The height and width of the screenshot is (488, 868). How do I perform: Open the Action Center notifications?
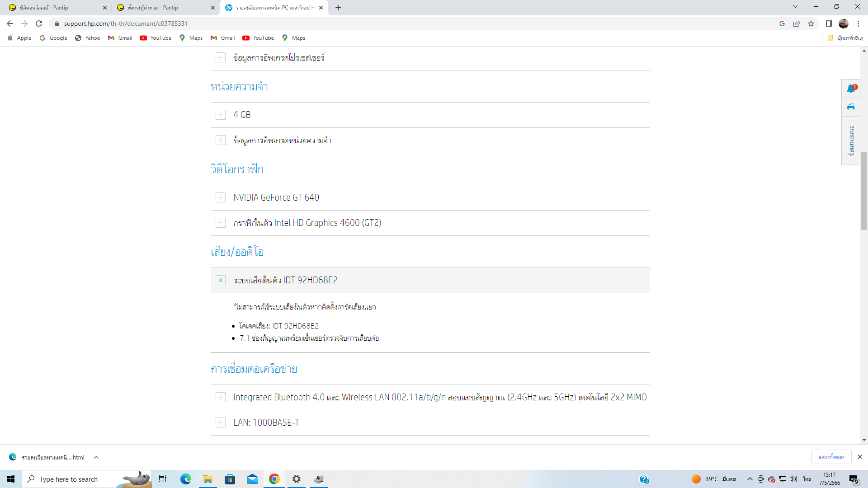pyautogui.click(x=854, y=479)
